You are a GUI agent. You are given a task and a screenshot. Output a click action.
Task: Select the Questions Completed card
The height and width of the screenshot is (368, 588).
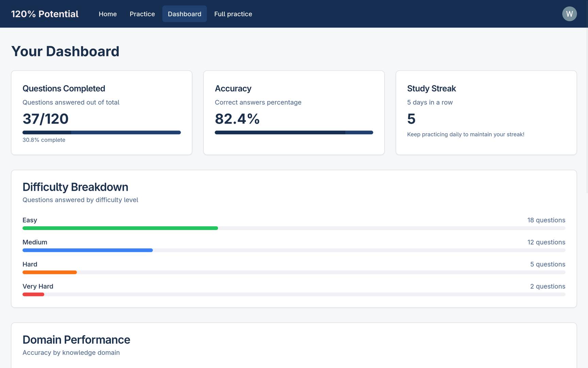[x=102, y=113]
